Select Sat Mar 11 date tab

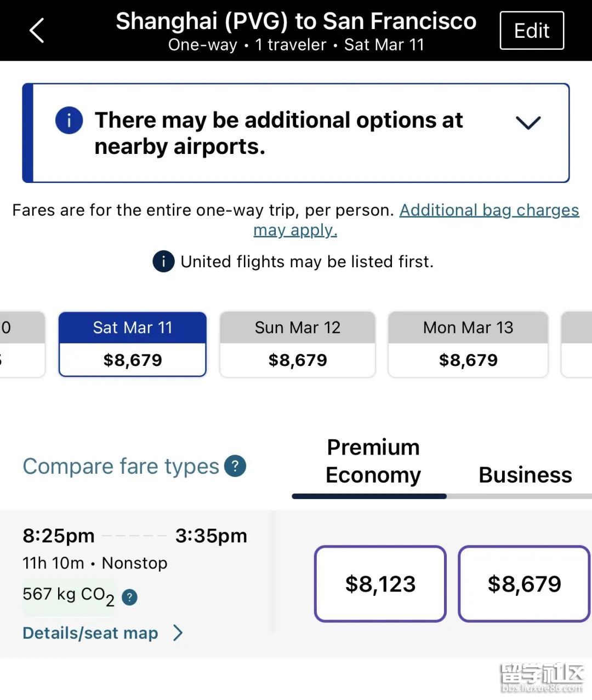pos(133,344)
